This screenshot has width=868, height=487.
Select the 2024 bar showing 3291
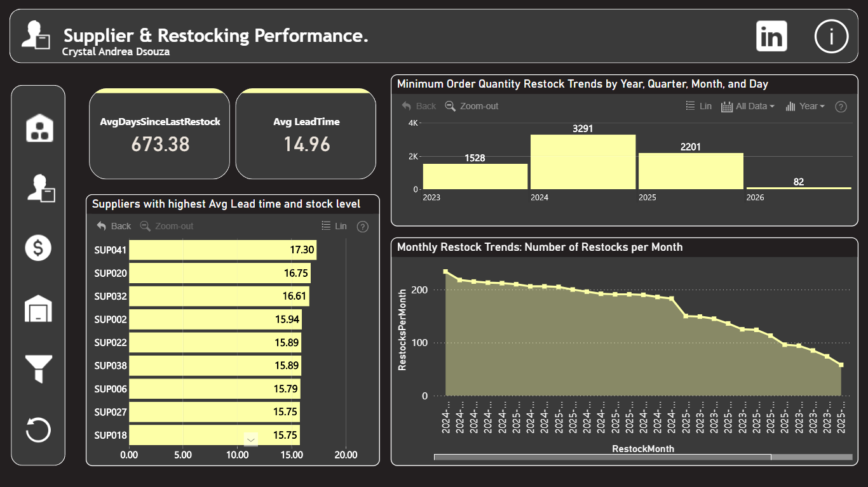coord(583,161)
